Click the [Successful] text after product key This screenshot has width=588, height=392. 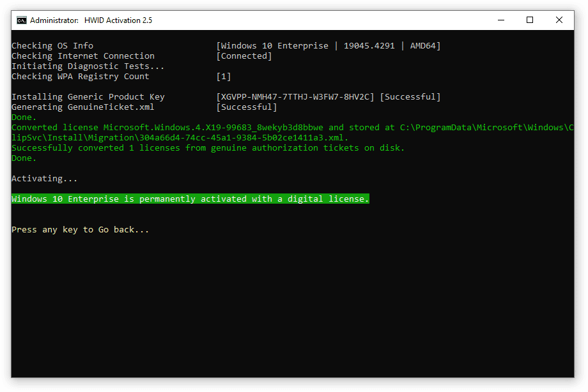coord(410,97)
